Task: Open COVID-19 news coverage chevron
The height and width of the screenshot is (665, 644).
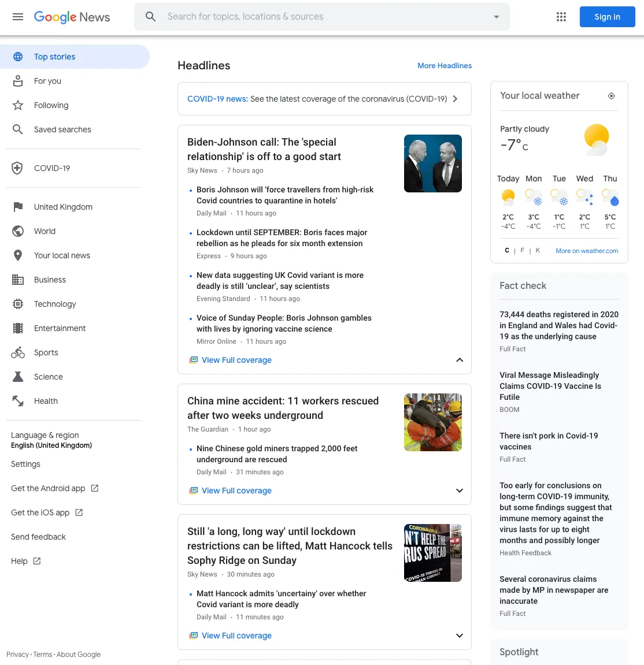Action: pyautogui.click(x=455, y=99)
